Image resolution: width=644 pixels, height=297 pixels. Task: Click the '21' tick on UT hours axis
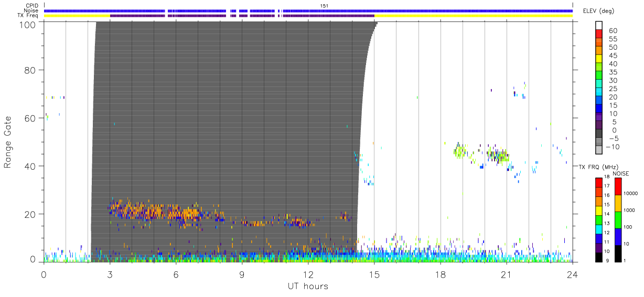pyautogui.click(x=506, y=274)
